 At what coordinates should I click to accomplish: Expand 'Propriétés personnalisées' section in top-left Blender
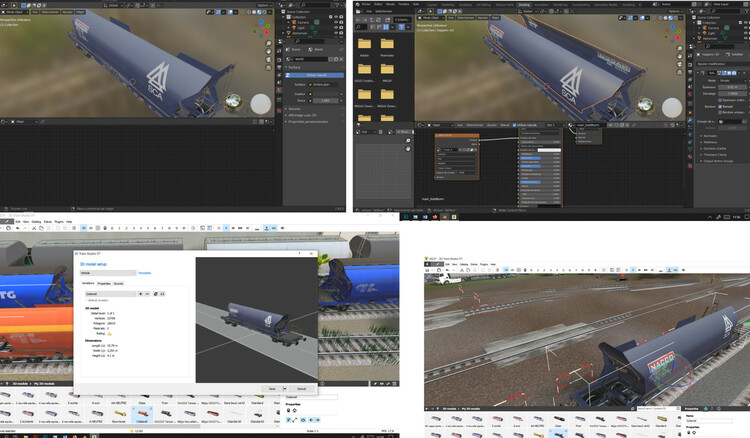307,121
